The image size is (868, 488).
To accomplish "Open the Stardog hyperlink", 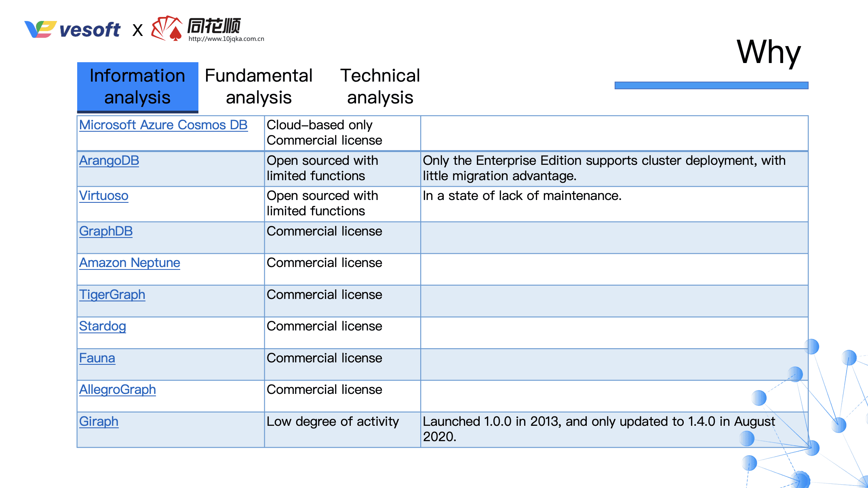I will click(x=102, y=326).
